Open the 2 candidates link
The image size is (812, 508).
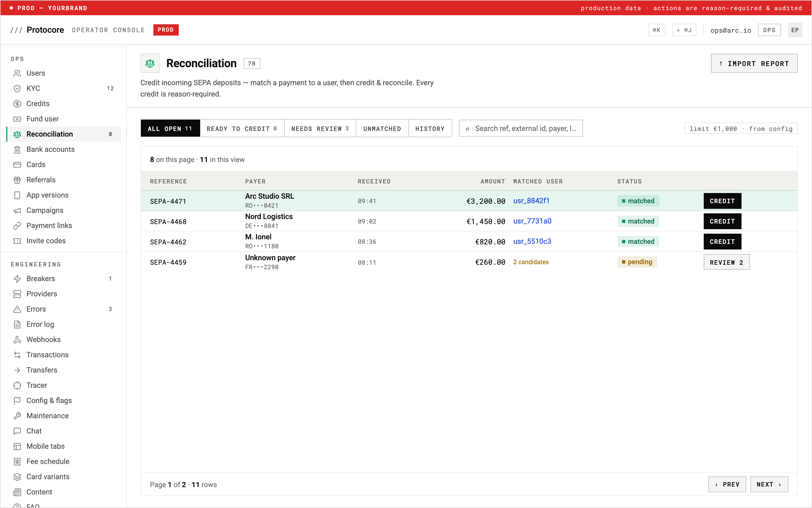click(531, 262)
